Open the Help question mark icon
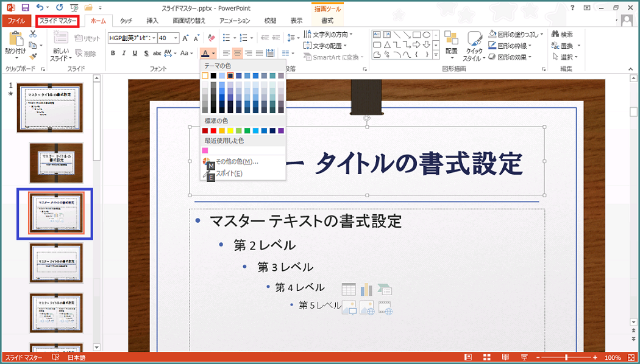The height and width of the screenshot is (364, 640). (x=573, y=7)
